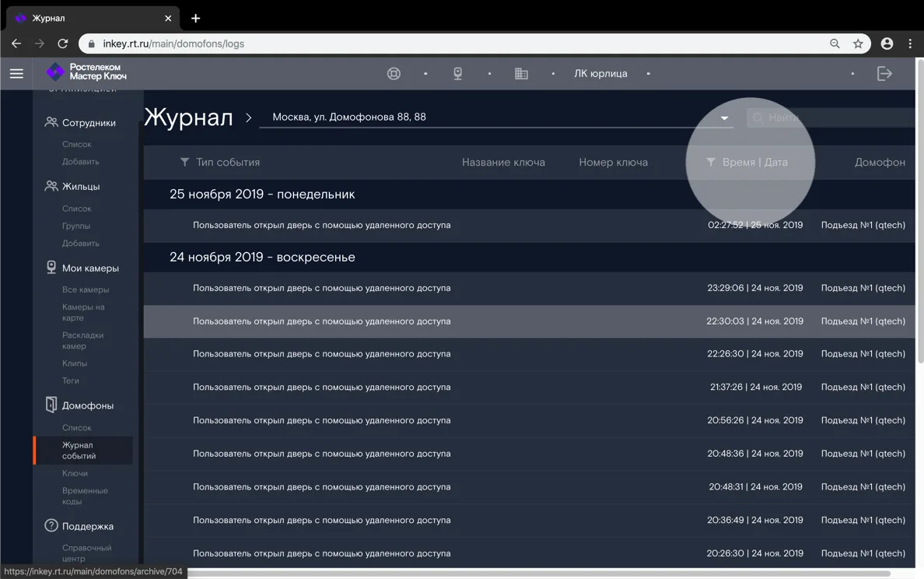The height and width of the screenshot is (579, 924).
Task: Select the log entry at 20:48:36
Action: [529, 454]
